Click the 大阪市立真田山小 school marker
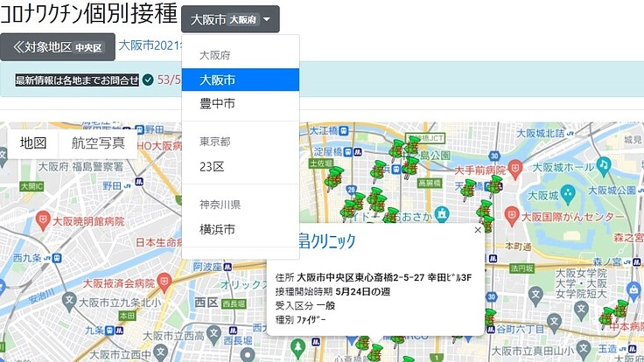 pyautogui.click(x=584, y=349)
